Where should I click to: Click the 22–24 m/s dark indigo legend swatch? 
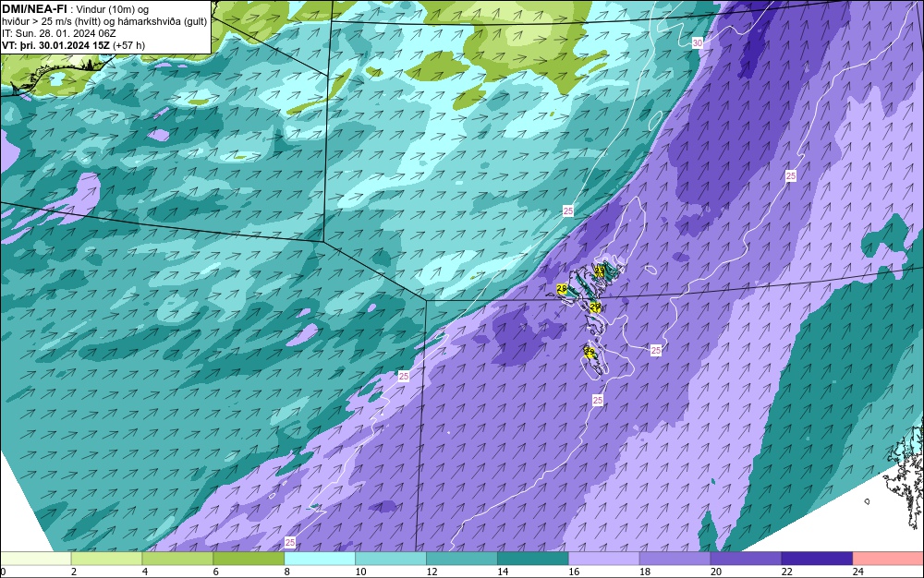[818, 559]
